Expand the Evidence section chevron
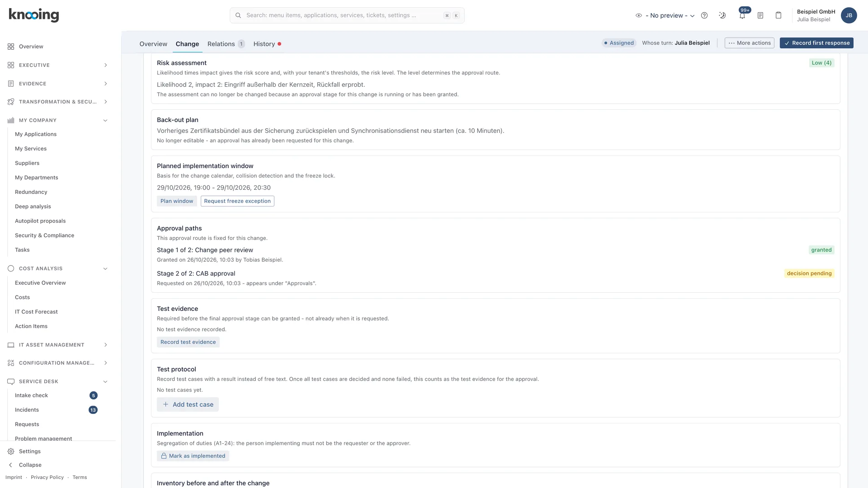Screen dimensions: 868x488 click(x=105, y=84)
